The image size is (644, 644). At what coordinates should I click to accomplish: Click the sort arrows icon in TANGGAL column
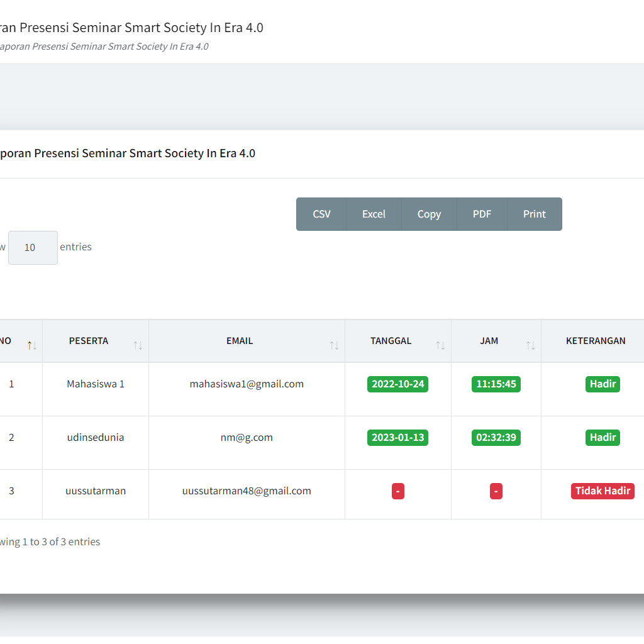(440, 345)
